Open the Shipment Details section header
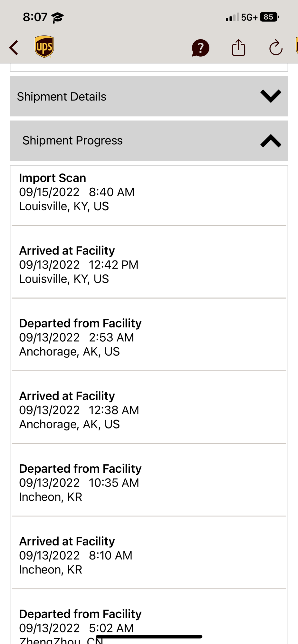The width and height of the screenshot is (298, 644). point(149,96)
